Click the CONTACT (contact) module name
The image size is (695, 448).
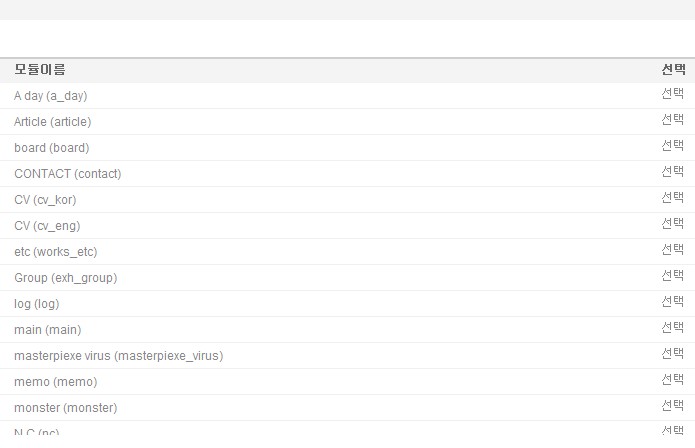point(67,174)
